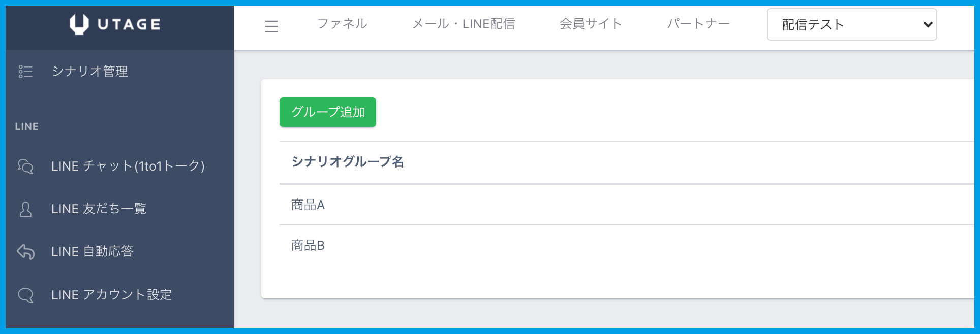
Task: Click the scenario management list icon
Action: [25, 72]
